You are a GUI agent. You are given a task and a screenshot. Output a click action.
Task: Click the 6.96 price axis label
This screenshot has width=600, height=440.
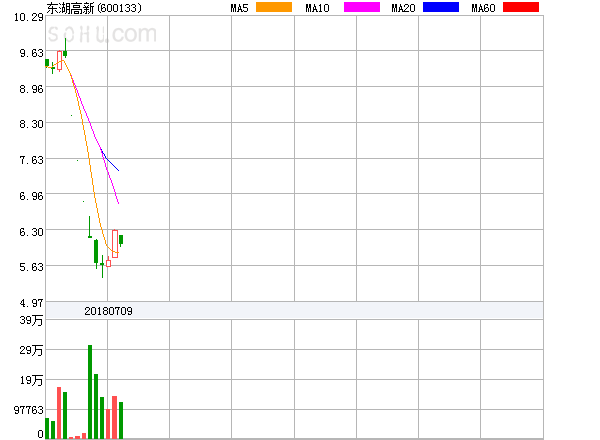pos(31,196)
